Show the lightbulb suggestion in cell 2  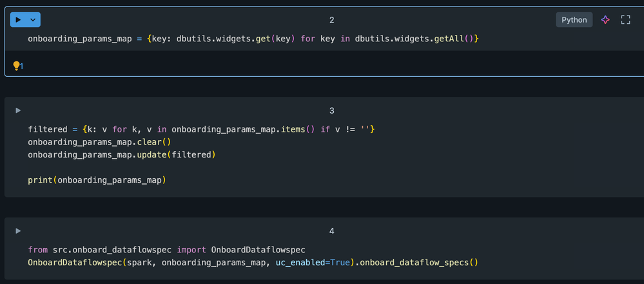tap(17, 66)
